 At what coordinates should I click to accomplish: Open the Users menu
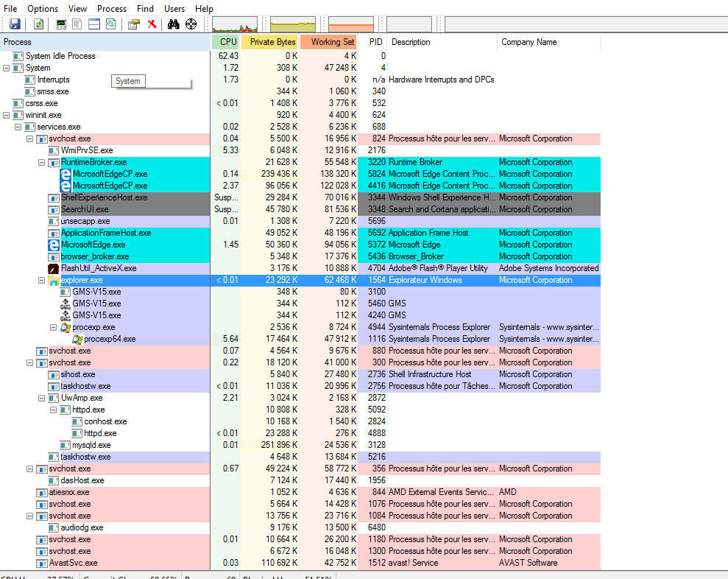click(174, 9)
